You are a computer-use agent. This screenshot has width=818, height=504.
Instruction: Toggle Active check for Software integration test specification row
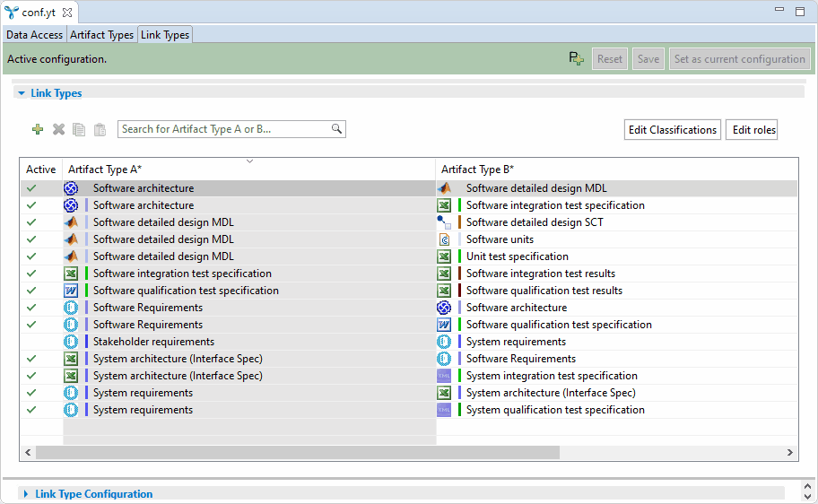(x=32, y=274)
